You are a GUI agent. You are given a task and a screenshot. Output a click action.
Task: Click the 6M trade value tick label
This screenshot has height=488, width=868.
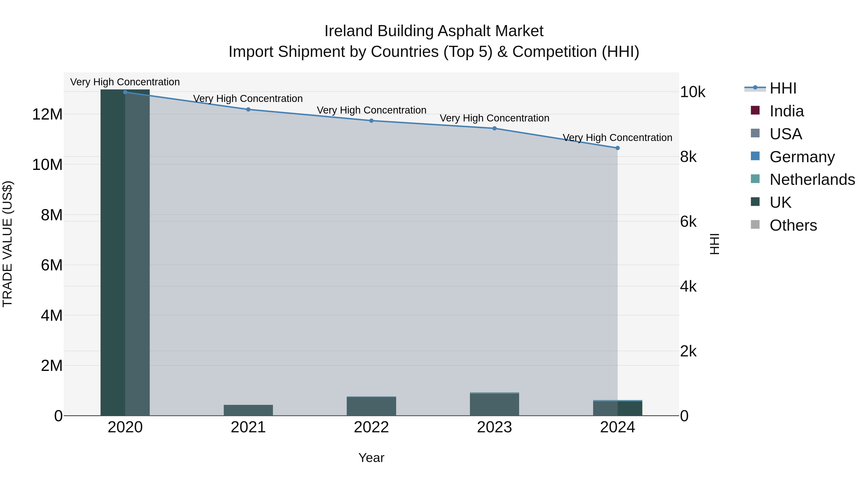click(x=52, y=265)
